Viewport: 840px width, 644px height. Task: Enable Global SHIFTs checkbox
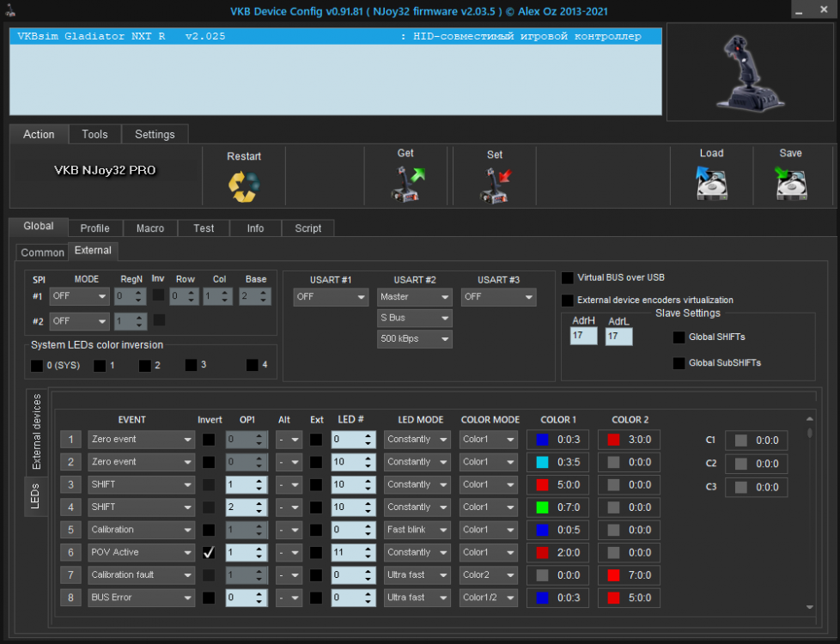click(679, 337)
